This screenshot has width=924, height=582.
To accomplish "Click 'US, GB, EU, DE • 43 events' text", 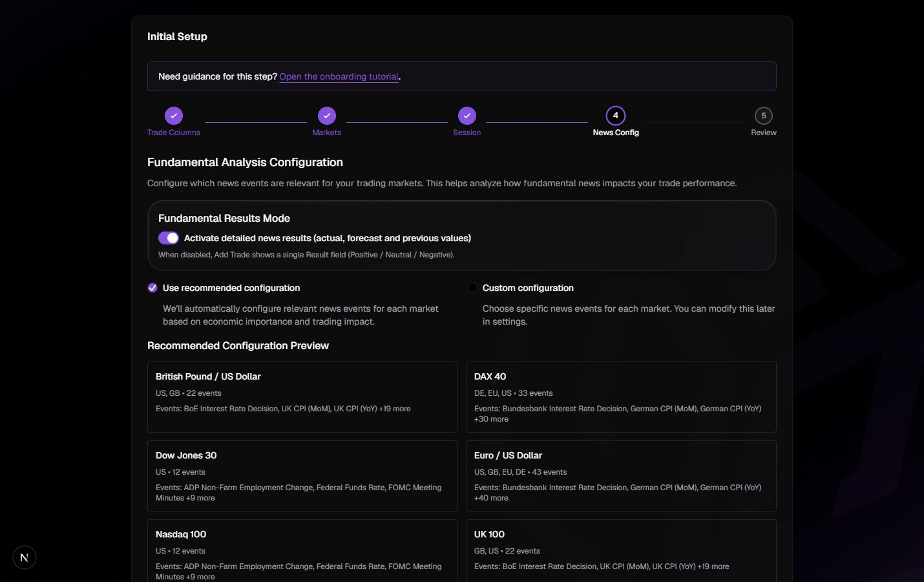I will 521,472.
